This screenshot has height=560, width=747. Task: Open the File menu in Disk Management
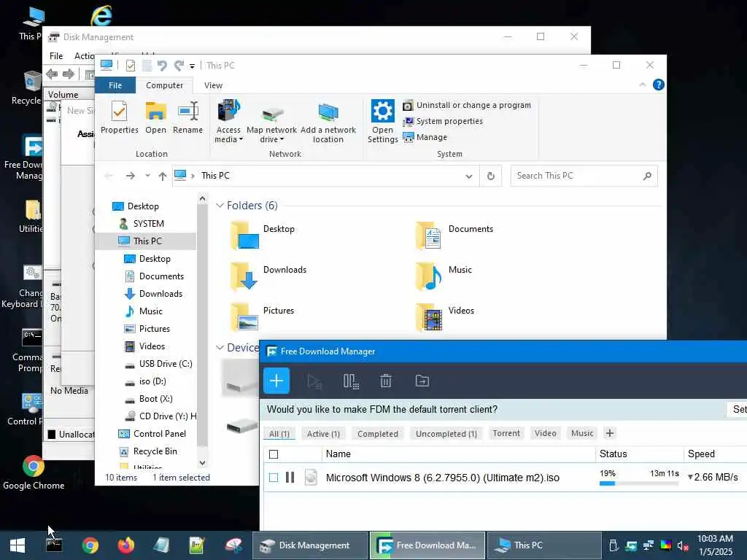coord(56,55)
